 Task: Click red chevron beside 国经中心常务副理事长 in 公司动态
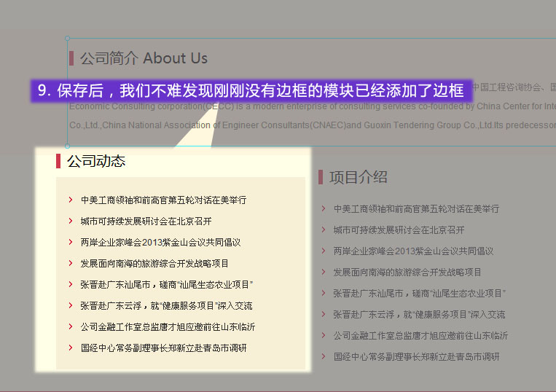pos(70,348)
